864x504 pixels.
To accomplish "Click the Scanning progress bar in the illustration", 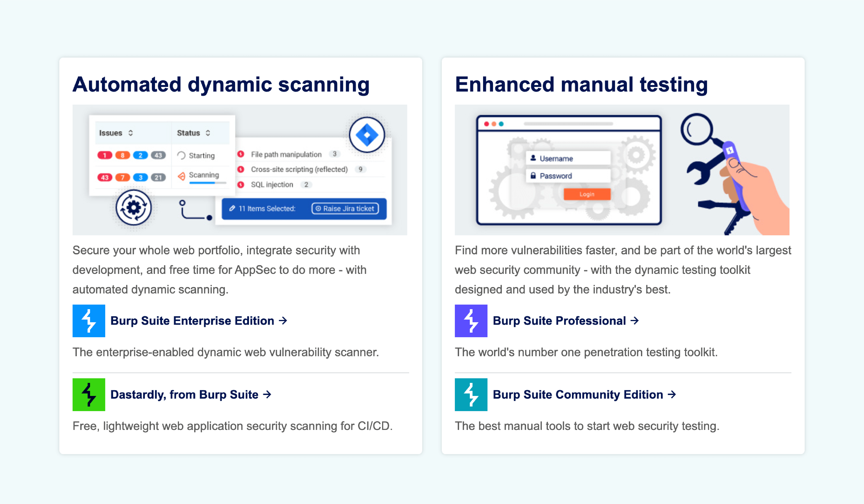I will (207, 183).
